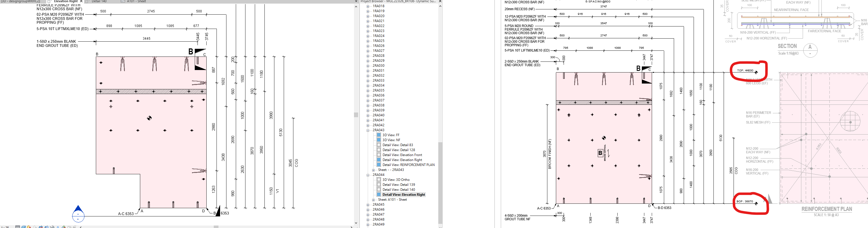Switch to the A101 - Sheet tab
Screen dimensions: 868x228
tap(136, 1)
